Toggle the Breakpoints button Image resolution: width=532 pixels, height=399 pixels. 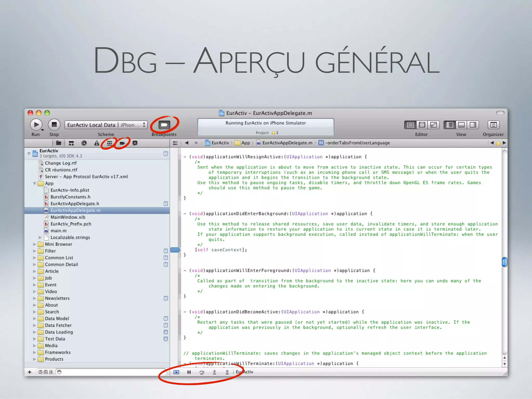pos(164,125)
